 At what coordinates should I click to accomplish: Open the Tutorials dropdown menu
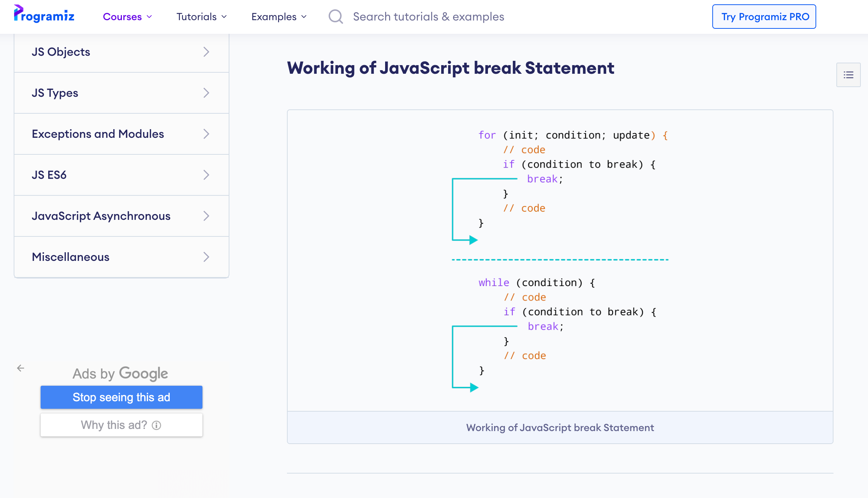click(201, 17)
